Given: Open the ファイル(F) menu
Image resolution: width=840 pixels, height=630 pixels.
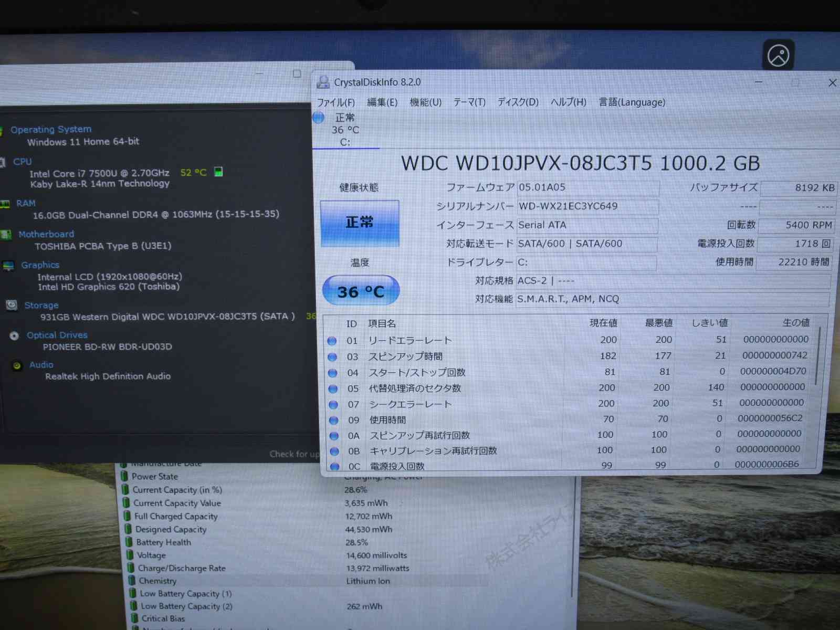Looking at the screenshot, I should (336, 102).
